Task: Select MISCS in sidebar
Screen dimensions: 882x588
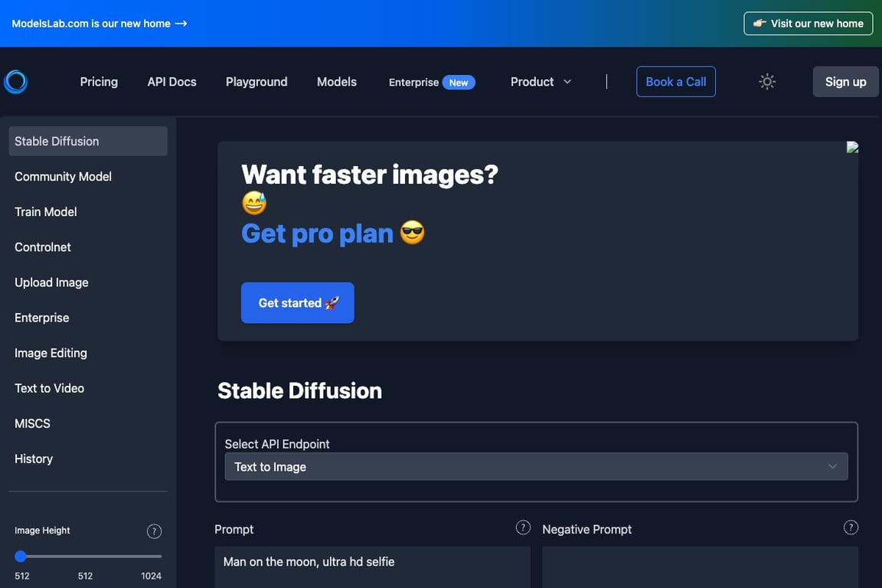Action: 88,423
